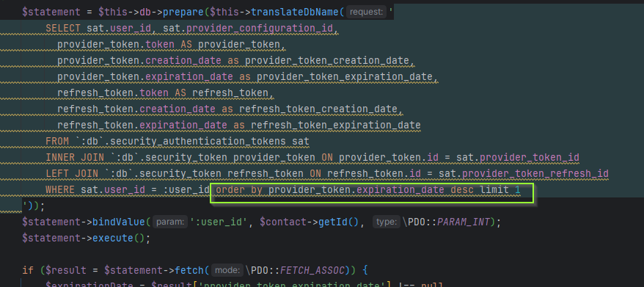Click the PARAM_INT constant
The height and width of the screenshot is (287, 644).
click(464, 222)
